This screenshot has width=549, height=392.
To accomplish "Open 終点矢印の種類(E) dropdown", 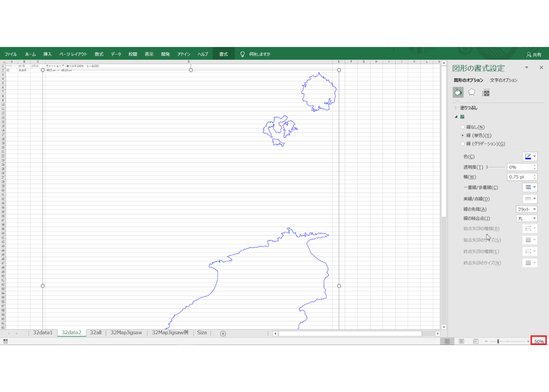I will (x=530, y=251).
